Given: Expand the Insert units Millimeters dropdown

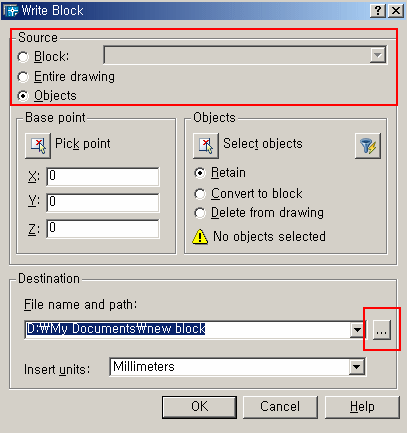Looking at the screenshot, I should click(x=357, y=367).
